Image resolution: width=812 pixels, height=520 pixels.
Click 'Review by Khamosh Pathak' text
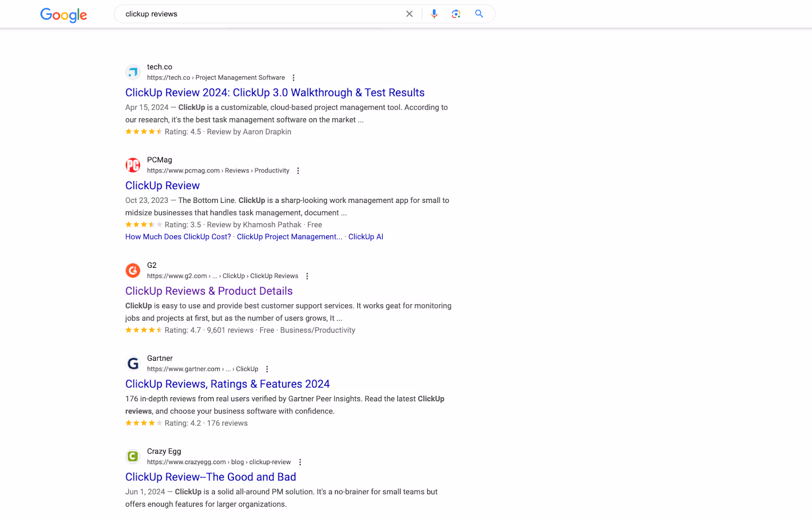point(254,225)
